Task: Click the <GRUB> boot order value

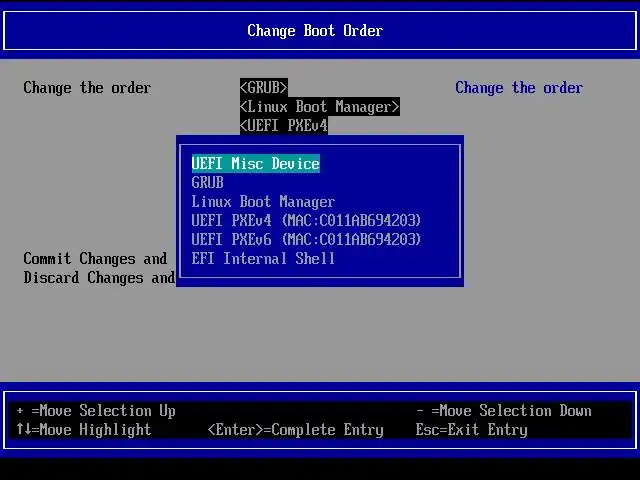Action: pos(264,87)
